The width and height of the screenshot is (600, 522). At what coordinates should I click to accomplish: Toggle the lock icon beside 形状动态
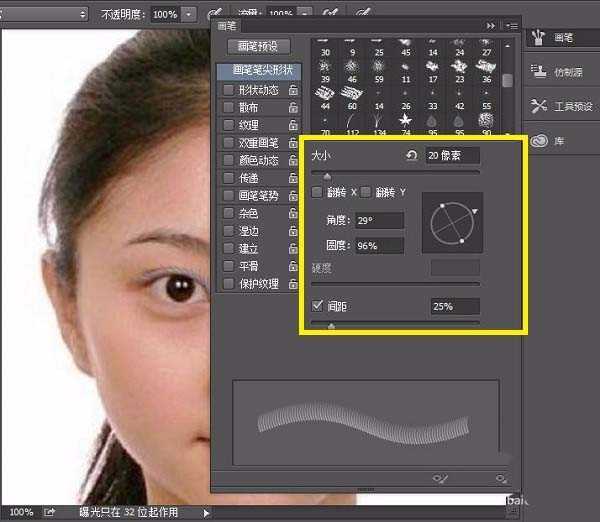point(293,90)
